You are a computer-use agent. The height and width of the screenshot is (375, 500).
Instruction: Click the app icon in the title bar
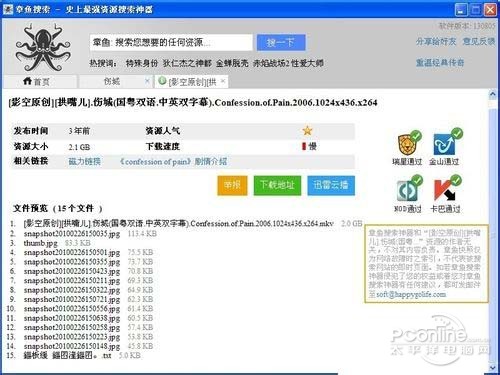point(7,9)
